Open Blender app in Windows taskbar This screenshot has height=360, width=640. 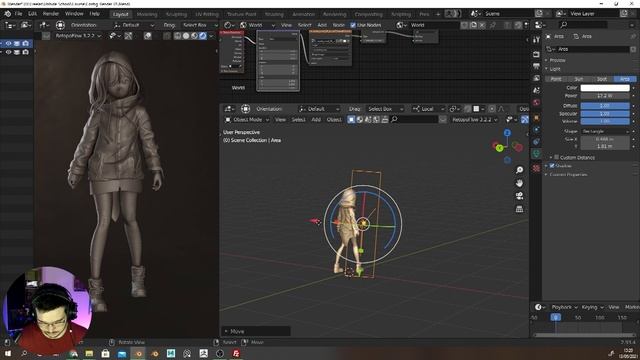pos(138,353)
